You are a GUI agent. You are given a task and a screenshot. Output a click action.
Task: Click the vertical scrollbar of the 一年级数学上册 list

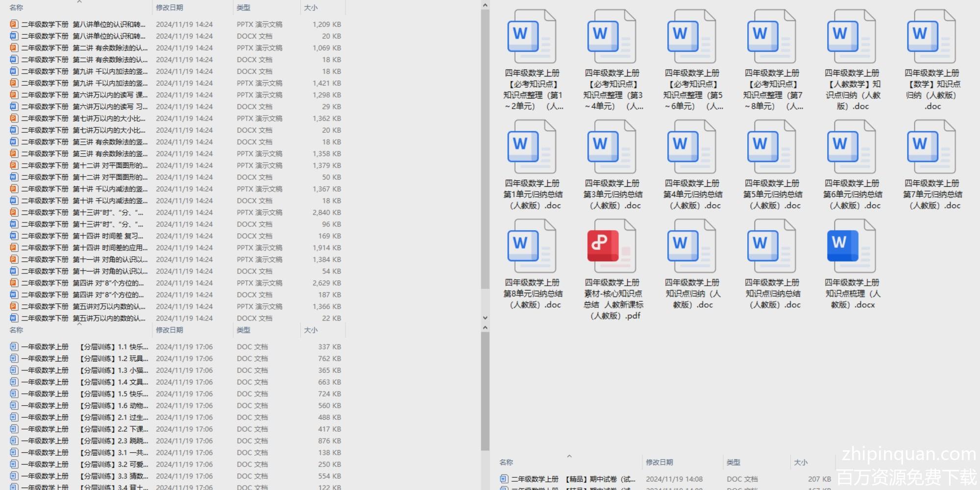tap(485, 392)
